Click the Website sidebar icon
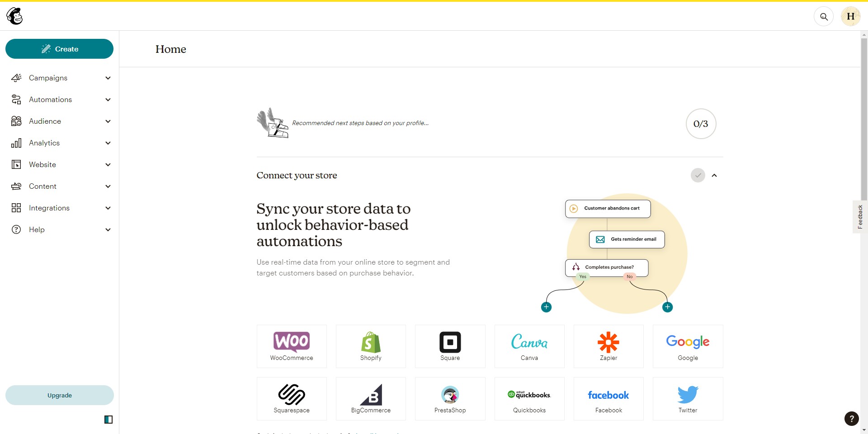This screenshot has width=868, height=434. 16,164
